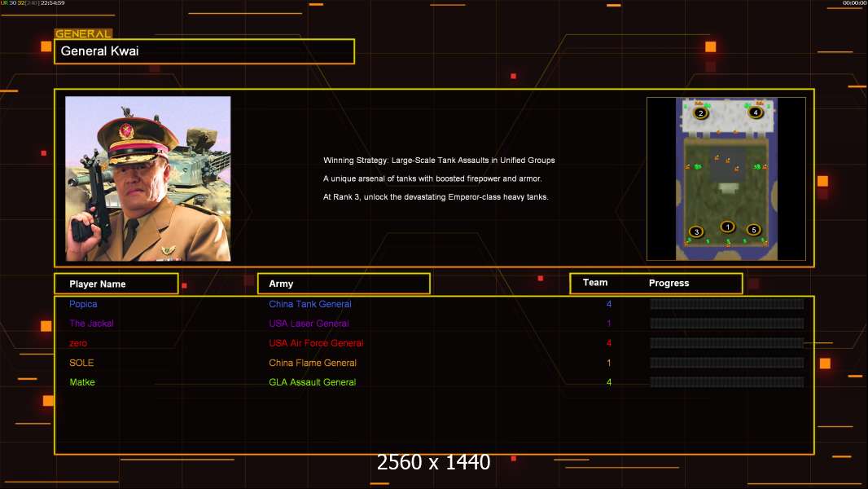This screenshot has width=868, height=489.
Task: Click Popica's team number 4
Action: pyautogui.click(x=609, y=304)
